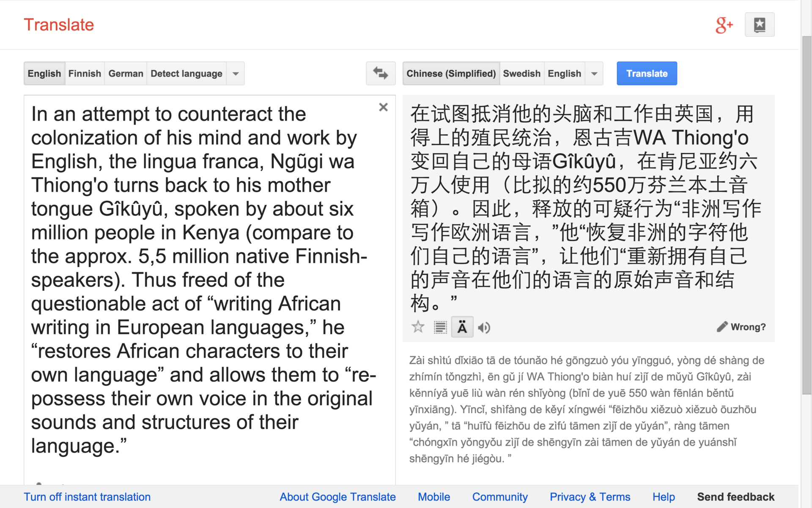Image resolution: width=812 pixels, height=508 pixels.
Task: Click the swap languages arrows icon
Action: pos(380,73)
